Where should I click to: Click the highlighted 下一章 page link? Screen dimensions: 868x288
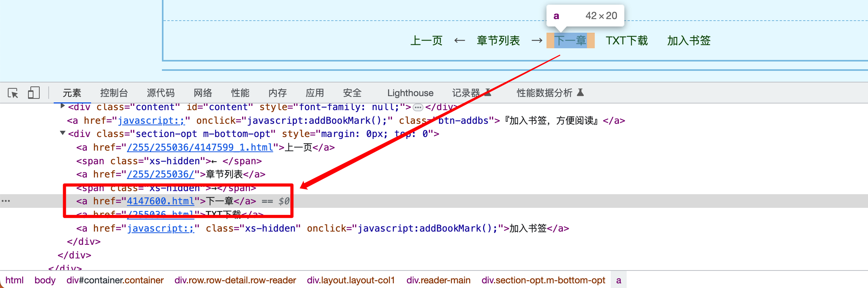[571, 40]
